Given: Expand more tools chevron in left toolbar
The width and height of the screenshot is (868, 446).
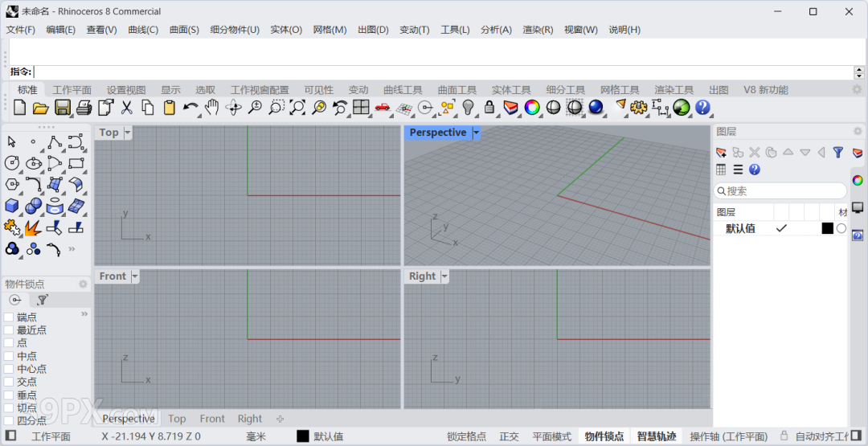Looking at the screenshot, I should [x=72, y=249].
